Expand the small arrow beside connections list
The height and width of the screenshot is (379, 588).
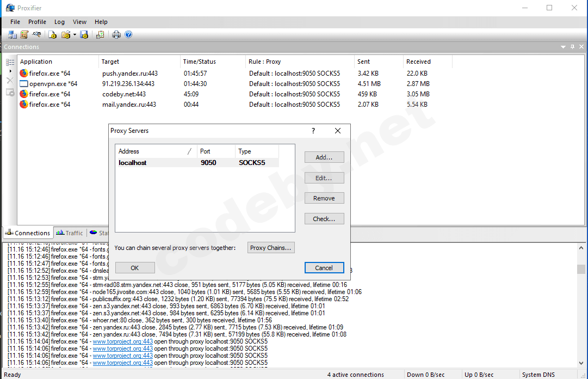pos(10,71)
